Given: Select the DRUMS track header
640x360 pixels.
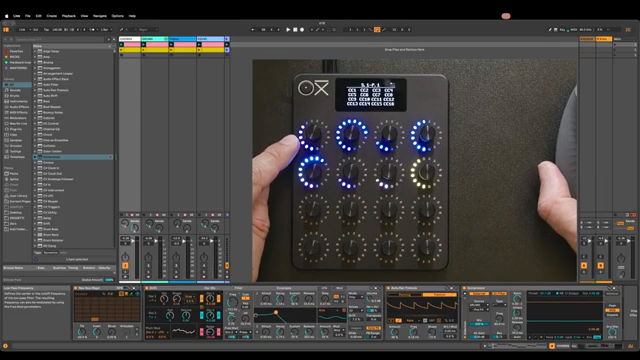Looking at the screenshot, I should point(155,39).
